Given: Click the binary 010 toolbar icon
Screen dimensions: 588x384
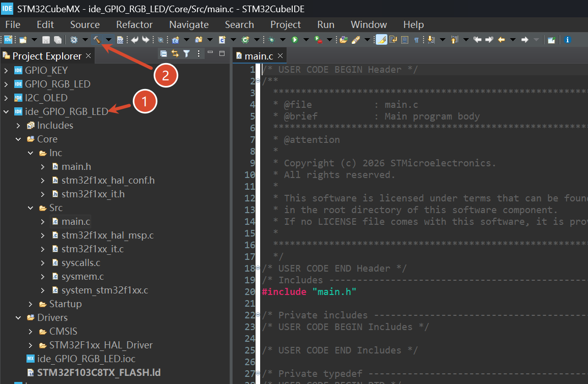Looking at the screenshot, I should click(x=120, y=40).
